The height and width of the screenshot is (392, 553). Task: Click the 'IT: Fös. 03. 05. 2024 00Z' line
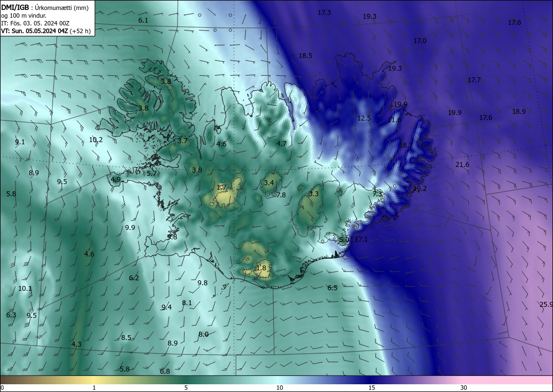tap(35, 23)
